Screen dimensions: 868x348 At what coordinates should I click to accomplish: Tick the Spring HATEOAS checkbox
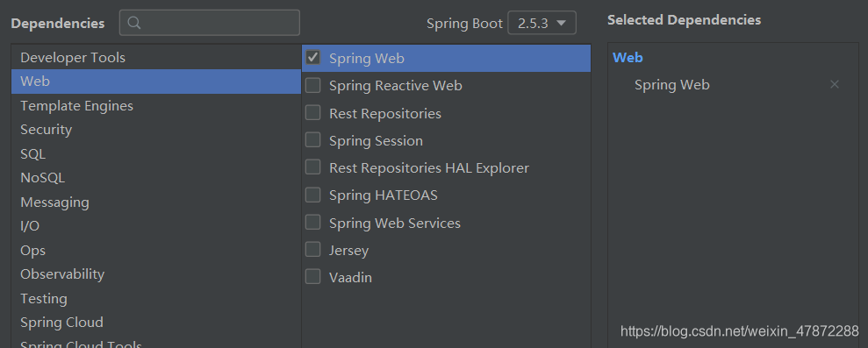click(x=312, y=195)
